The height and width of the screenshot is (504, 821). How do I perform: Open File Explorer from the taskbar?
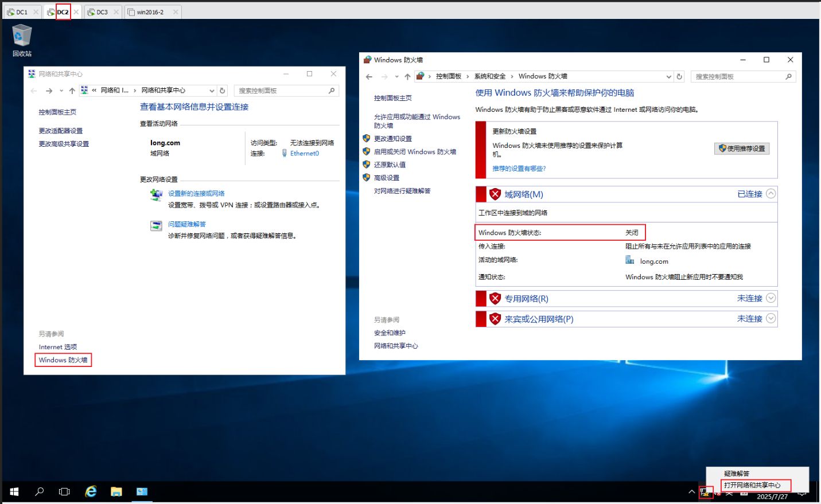116,492
